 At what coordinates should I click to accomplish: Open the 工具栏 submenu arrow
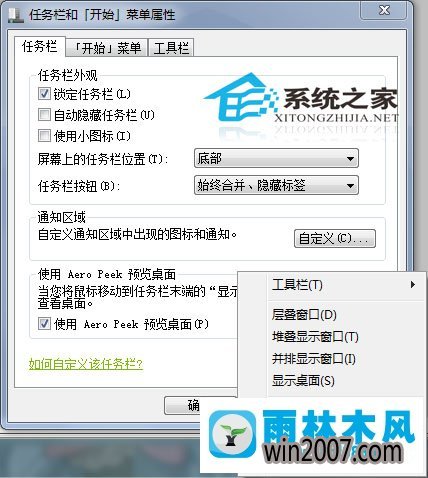point(413,285)
